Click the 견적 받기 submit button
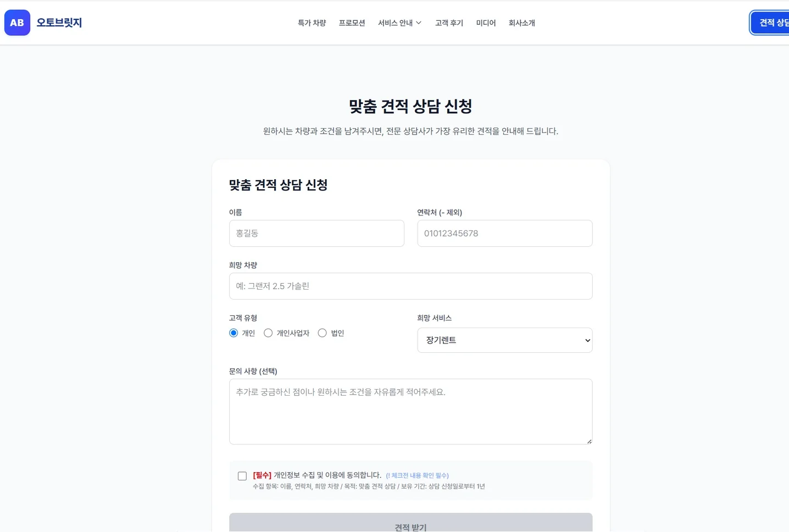 [410, 523]
